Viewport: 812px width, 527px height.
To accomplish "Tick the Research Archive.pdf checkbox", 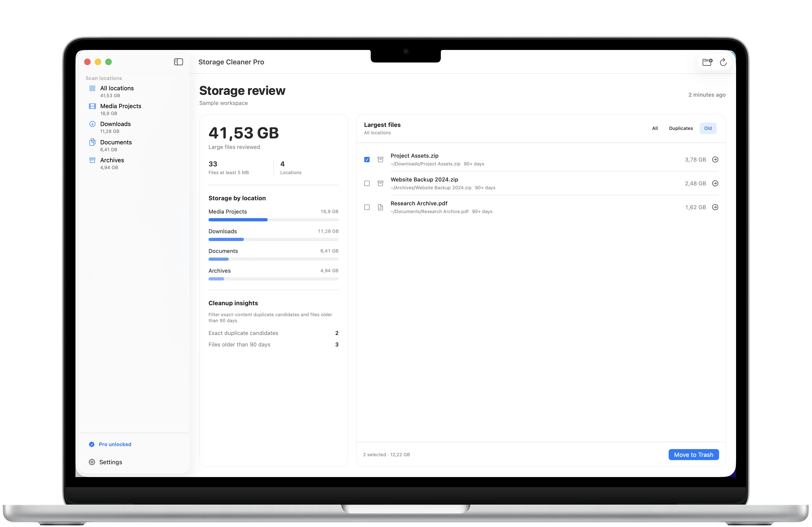I will tap(367, 207).
